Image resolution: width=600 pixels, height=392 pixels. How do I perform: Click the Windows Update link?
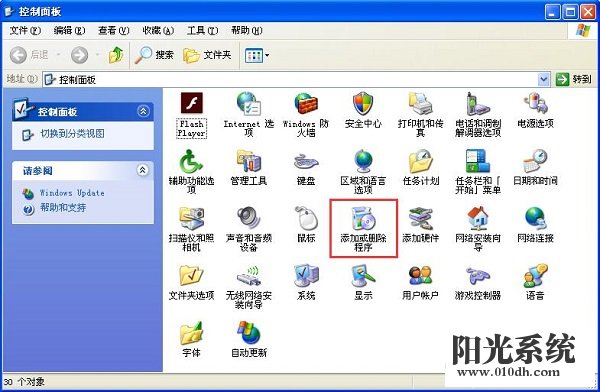pos(72,193)
